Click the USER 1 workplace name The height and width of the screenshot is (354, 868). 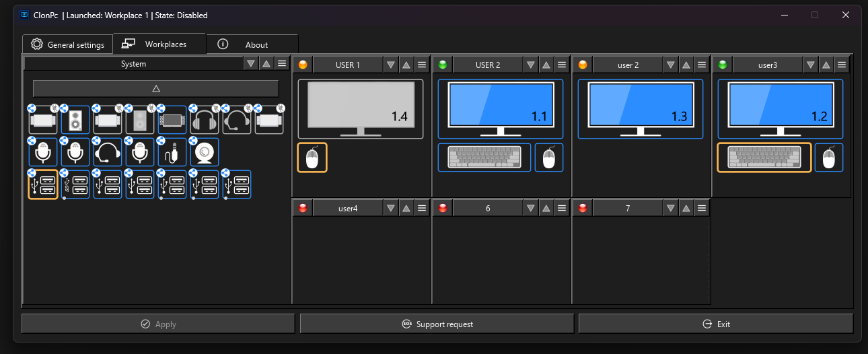point(348,65)
